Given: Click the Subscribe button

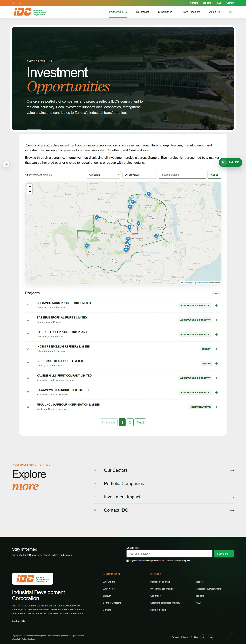Looking at the screenshot, I should point(224,554).
